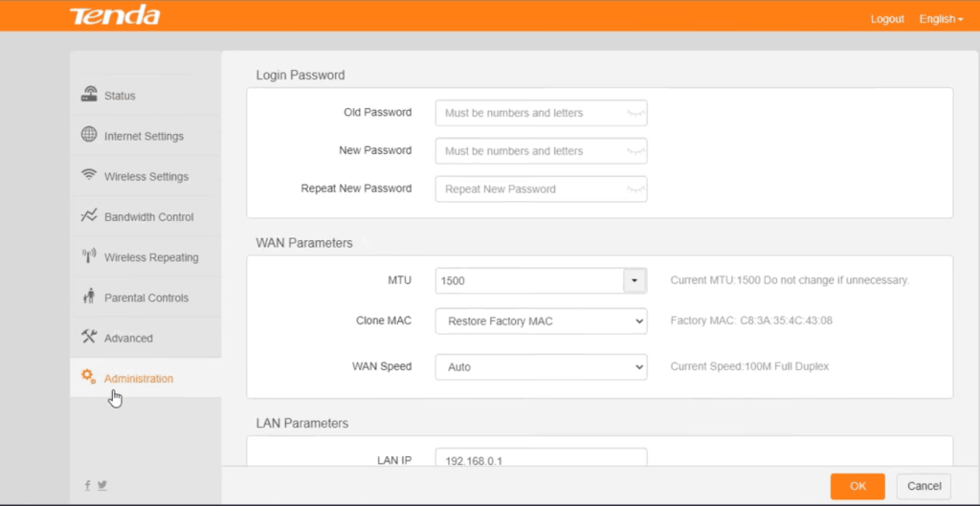Open the English language menu
This screenshot has width=980, height=506.
tap(940, 19)
